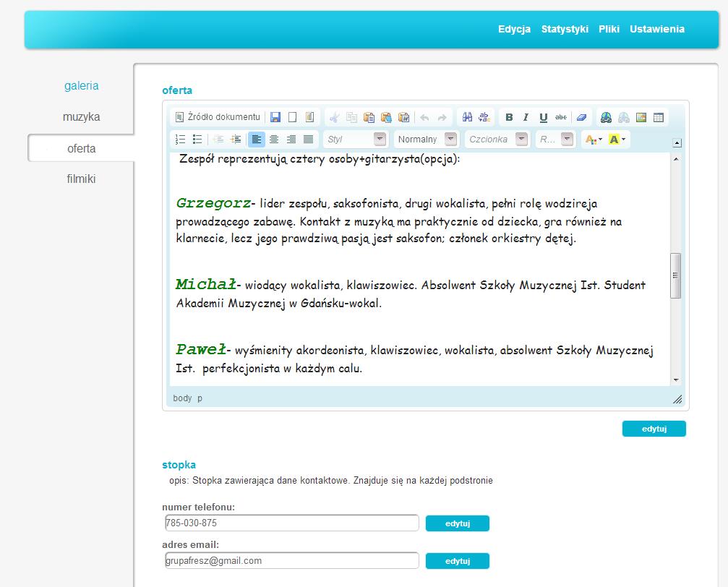Toggle italic formatting
728x587 pixels.
(x=526, y=117)
